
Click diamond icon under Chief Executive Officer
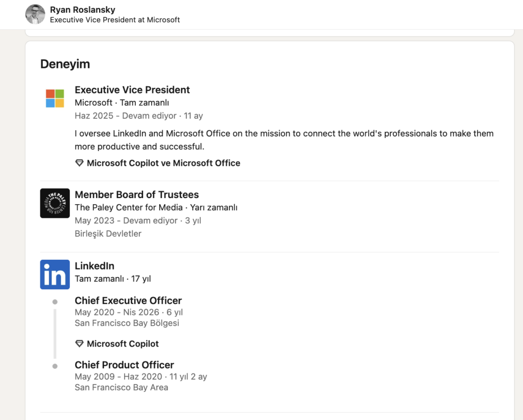(79, 344)
